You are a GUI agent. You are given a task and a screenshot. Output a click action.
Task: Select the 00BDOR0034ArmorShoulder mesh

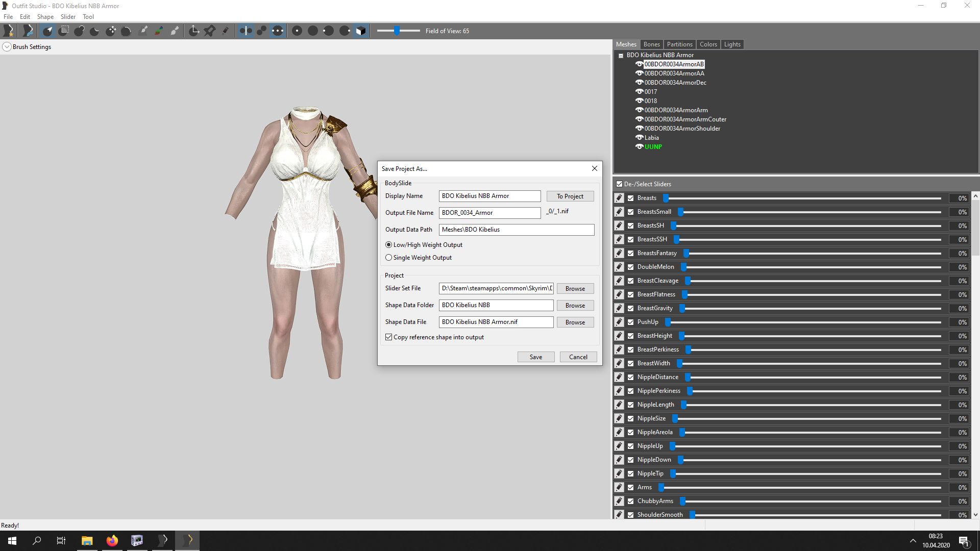pos(682,129)
